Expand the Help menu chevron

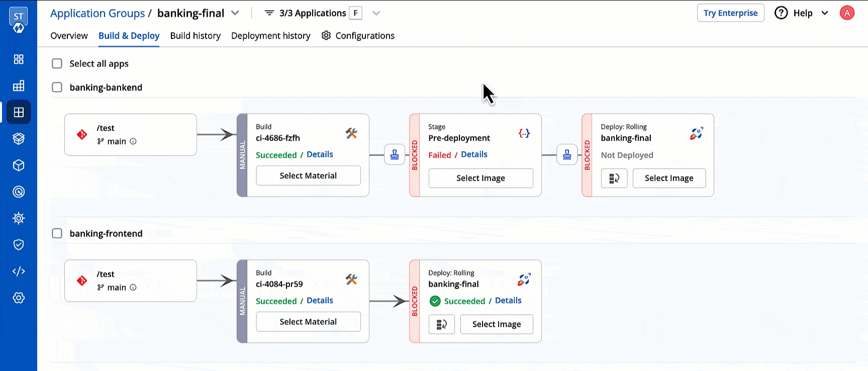click(825, 13)
